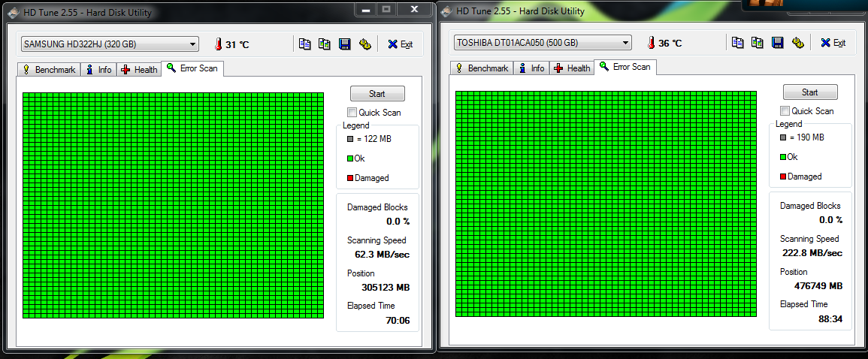
Task: Select Error Scan tab in Samsung window
Action: [x=192, y=68]
